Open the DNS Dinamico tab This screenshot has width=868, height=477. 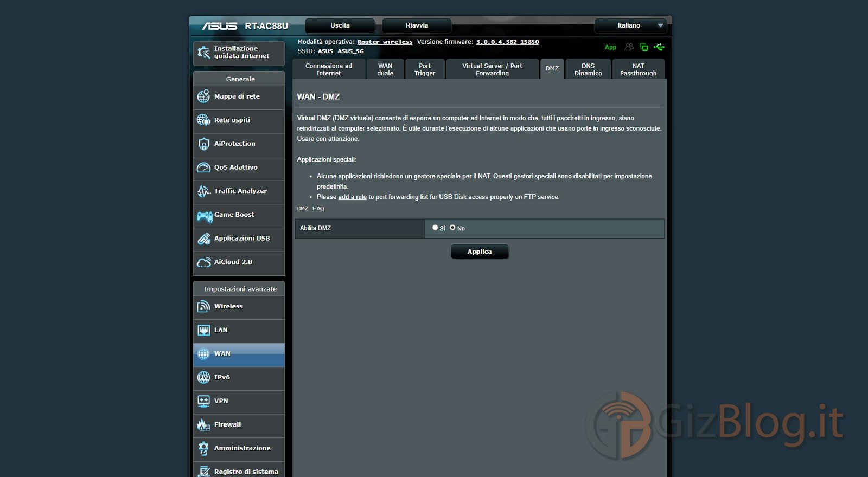point(588,69)
